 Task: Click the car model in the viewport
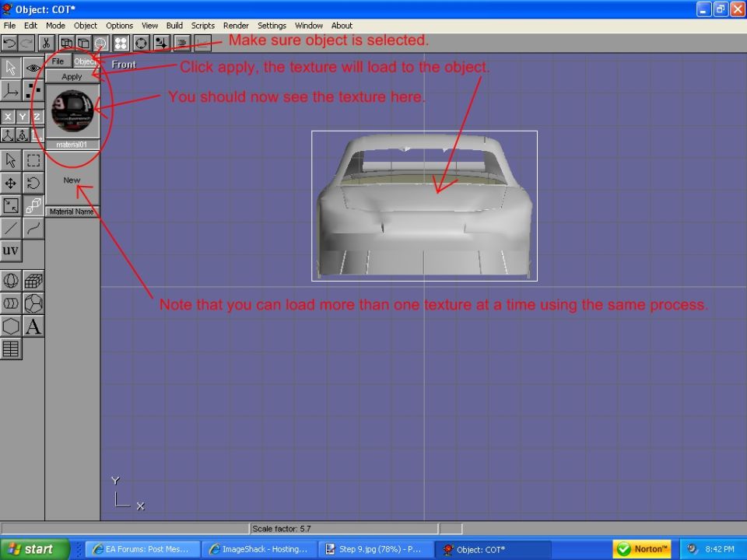coord(424,205)
